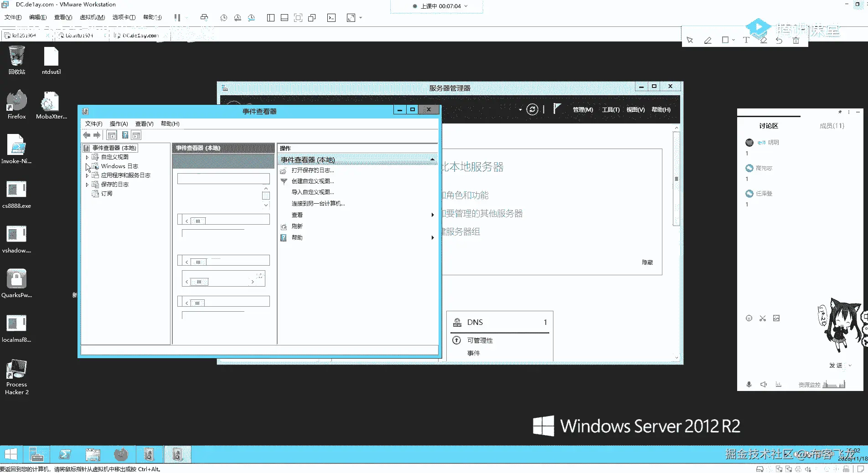Expand the 保存的日志 tree node
The width and height of the screenshot is (868, 473).
click(x=87, y=185)
